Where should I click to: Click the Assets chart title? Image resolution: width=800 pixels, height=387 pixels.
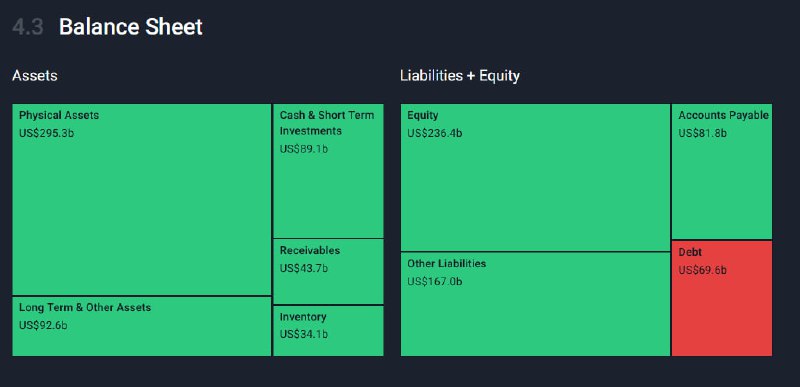[x=35, y=75]
